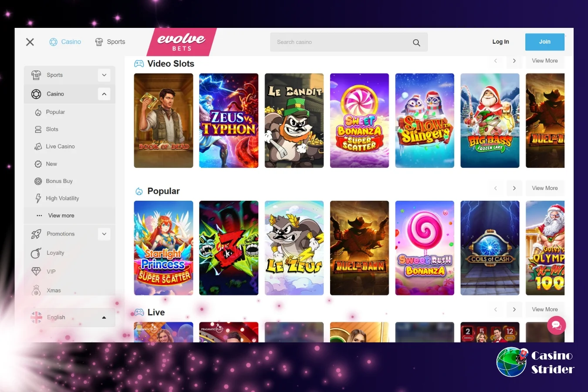
Task: Close the sidebar with X icon
Action: click(x=30, y=42)
